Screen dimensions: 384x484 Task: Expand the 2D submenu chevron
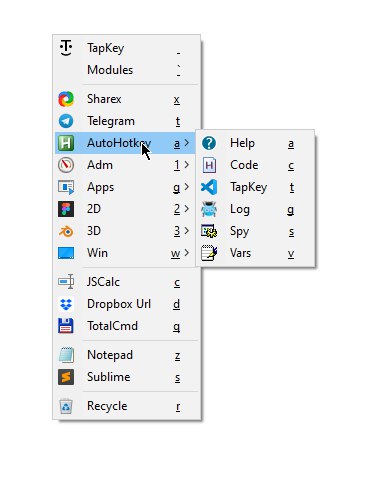pyautogui.click(x=187, y=209)
